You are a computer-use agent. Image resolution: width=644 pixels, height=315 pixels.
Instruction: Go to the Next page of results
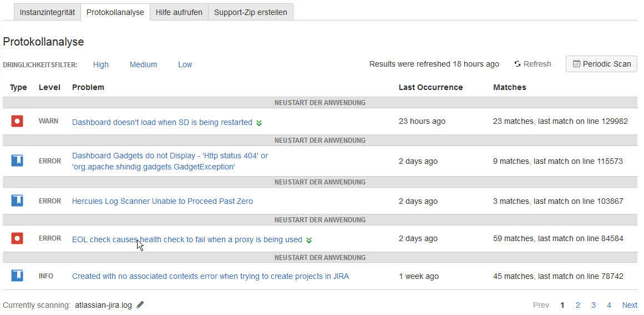click(x=630, y=305)
